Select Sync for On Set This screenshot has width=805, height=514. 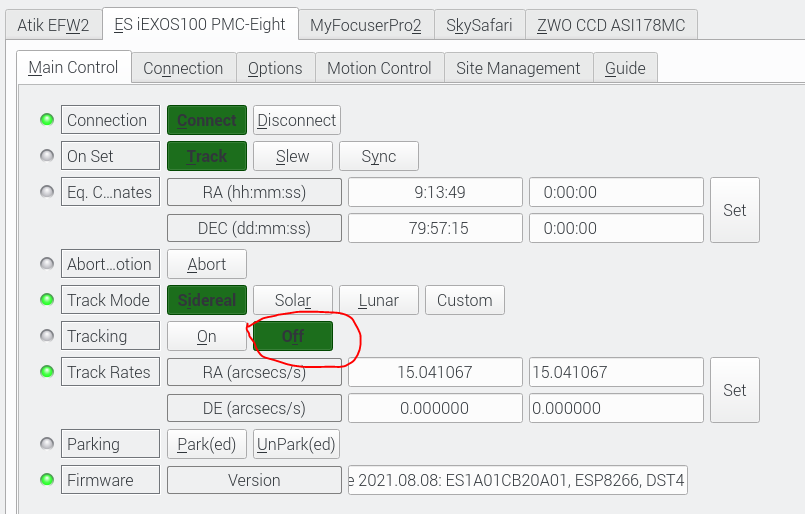(379, 156)
